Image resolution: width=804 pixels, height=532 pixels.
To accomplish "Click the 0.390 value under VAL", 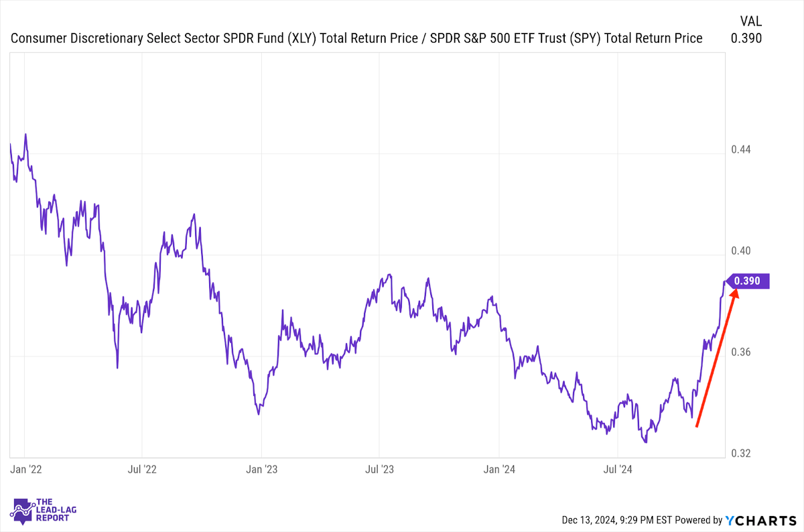I will (746, 38).
